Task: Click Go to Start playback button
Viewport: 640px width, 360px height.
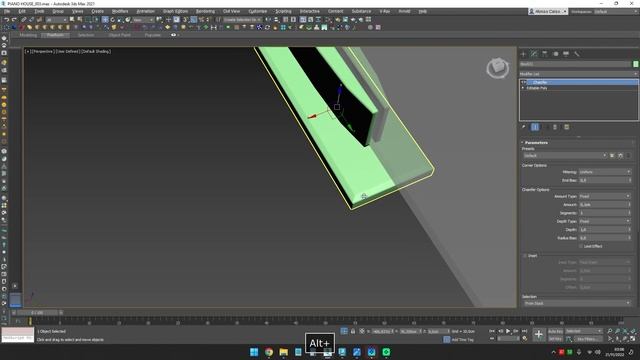Action: [x=492, y=331]
